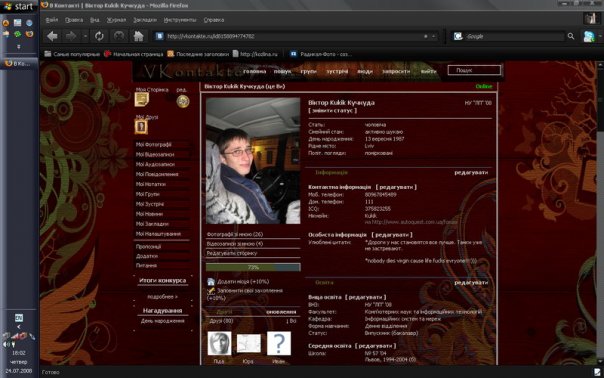Click the змінити статус link
Viewport: 604px width, 378px height.
332,111
